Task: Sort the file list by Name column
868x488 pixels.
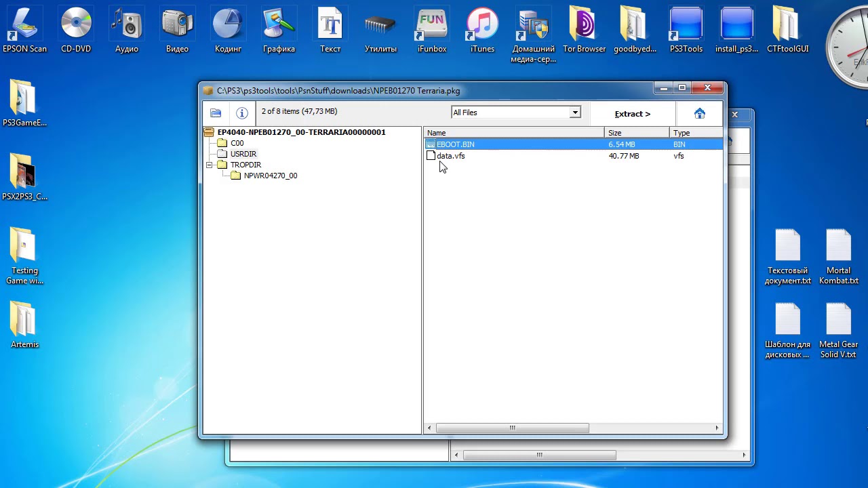Action: click(514, 133)
